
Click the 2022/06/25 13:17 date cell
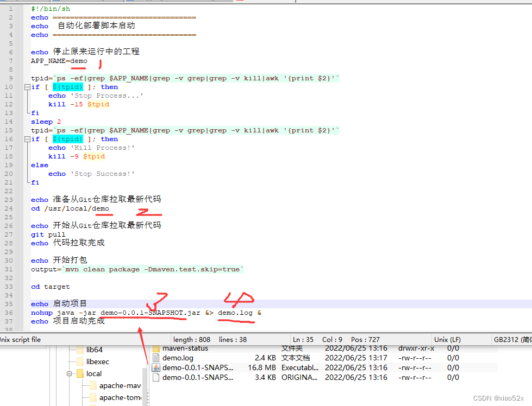[x=356, y=358]
